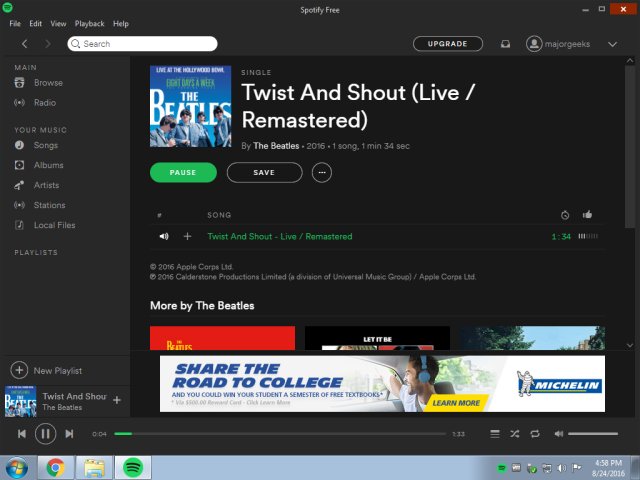The image size is (640, 480).
Task: Pause playback with round pause button
Action: [x=45, y=433]
